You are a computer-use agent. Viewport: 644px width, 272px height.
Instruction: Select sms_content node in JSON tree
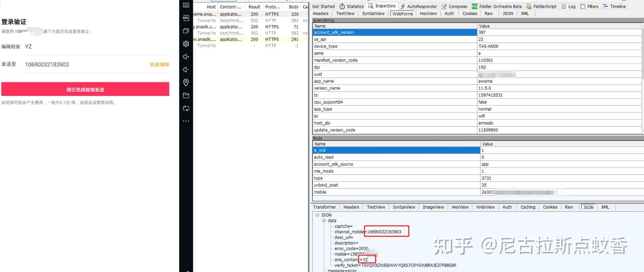352,259
